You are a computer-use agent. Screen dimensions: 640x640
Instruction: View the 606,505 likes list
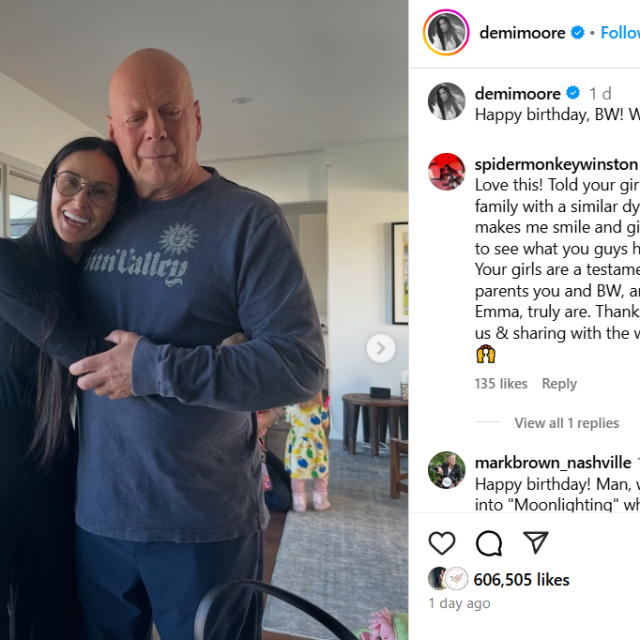tap(521, 580)
